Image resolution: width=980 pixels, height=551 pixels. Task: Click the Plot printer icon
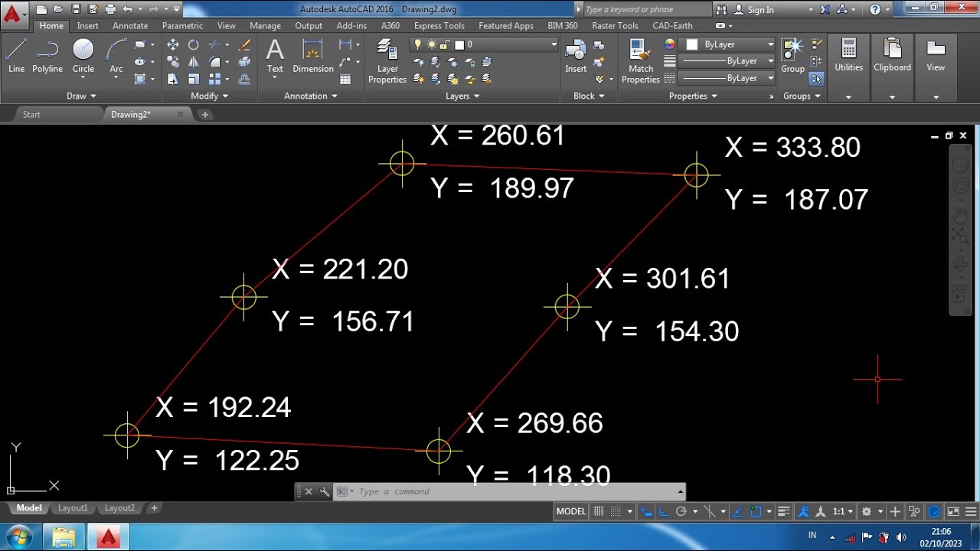click(110, 9)
